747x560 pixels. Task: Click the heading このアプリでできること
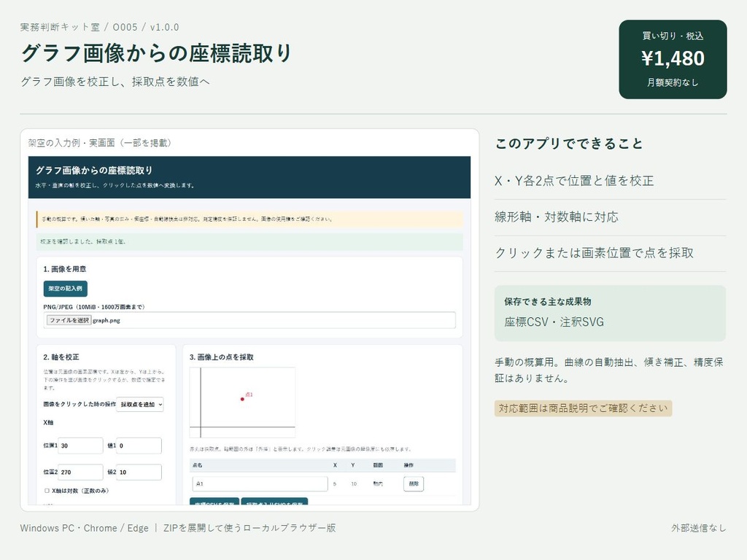(x=569, y=144)
